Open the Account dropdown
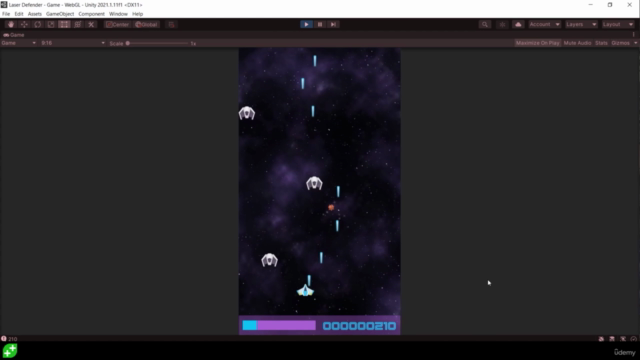This screenshot has width=640, height=360. (544, 24)
